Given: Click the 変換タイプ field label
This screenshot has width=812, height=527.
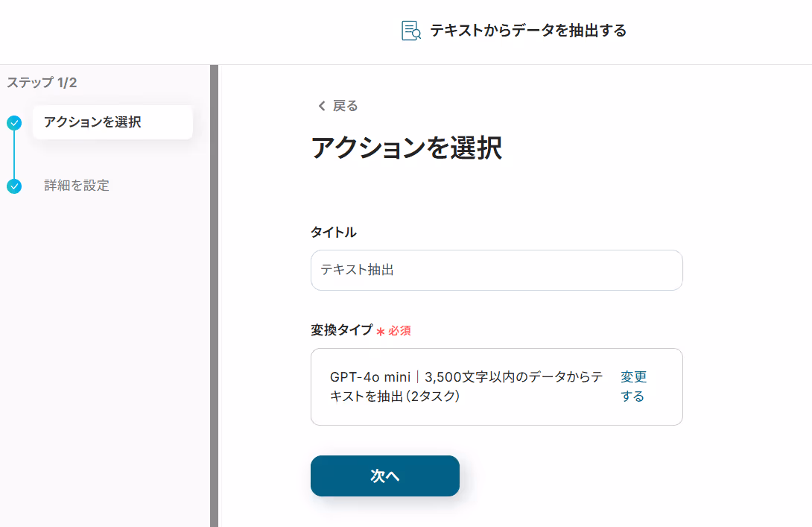Looking at the screenshot, I should (342, 330).
